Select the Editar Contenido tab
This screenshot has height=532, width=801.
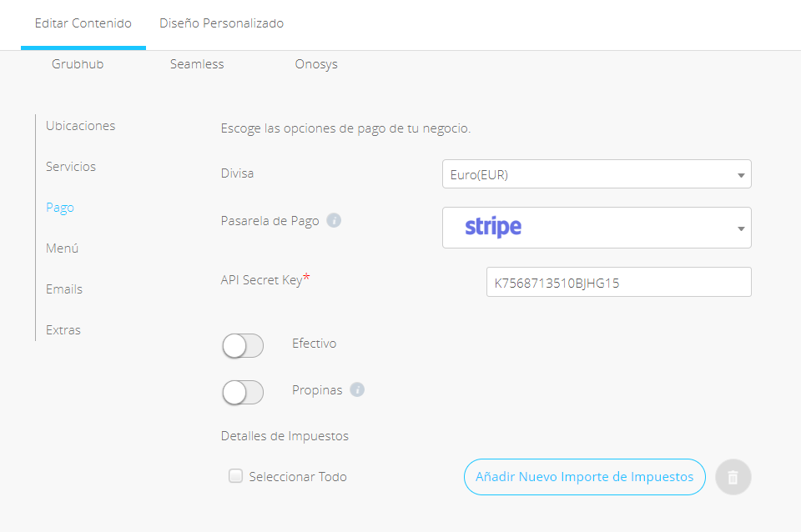click(83, 23)
